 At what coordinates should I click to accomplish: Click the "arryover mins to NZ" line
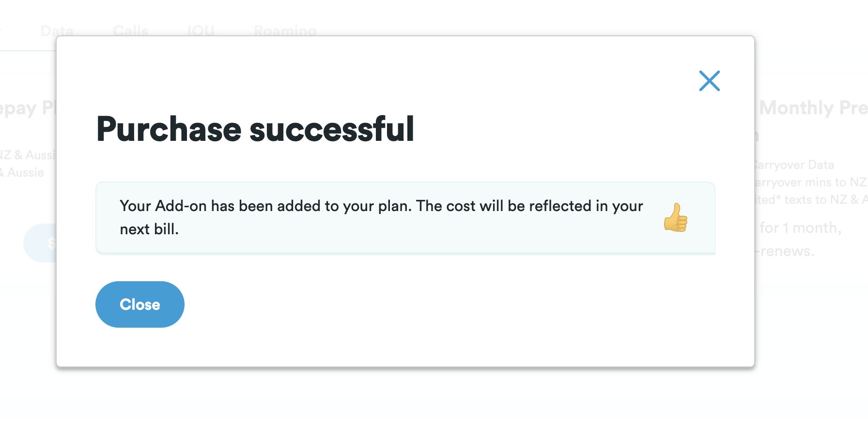click(810, 182)
